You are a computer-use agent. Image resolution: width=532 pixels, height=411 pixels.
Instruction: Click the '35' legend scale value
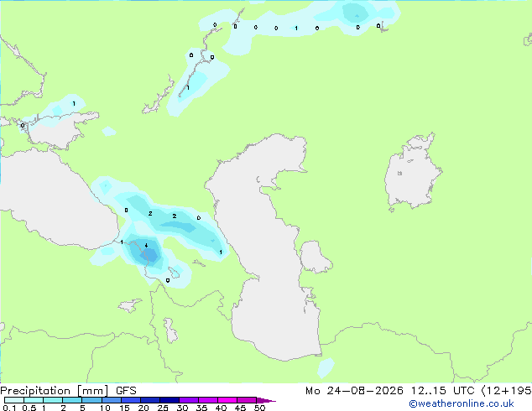click(x=201, y=408)
